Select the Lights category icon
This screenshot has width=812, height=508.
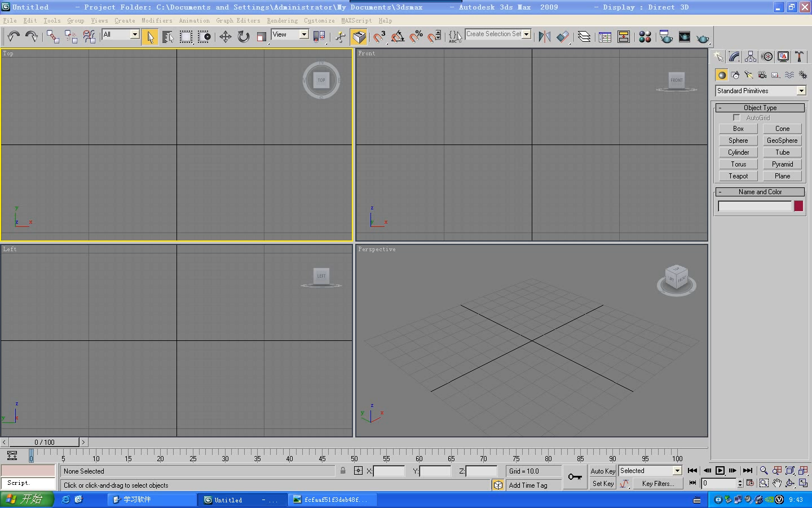click(x=749, y=75)
